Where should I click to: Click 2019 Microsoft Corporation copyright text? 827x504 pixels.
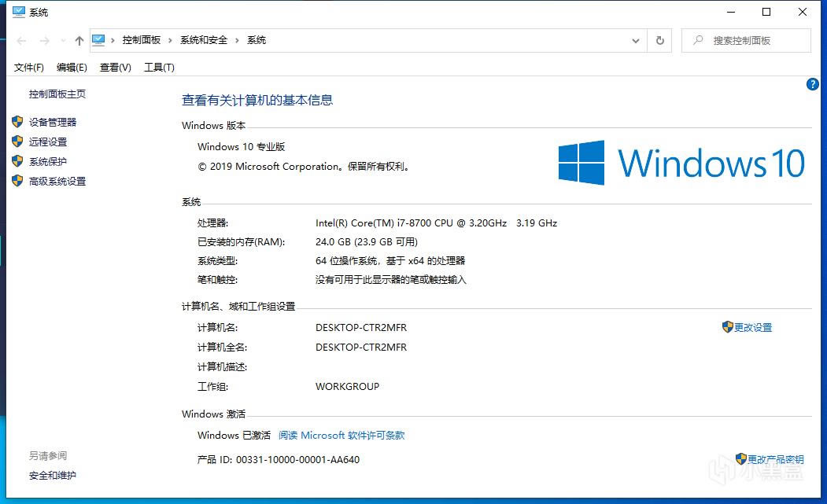(x=303, y=167)
